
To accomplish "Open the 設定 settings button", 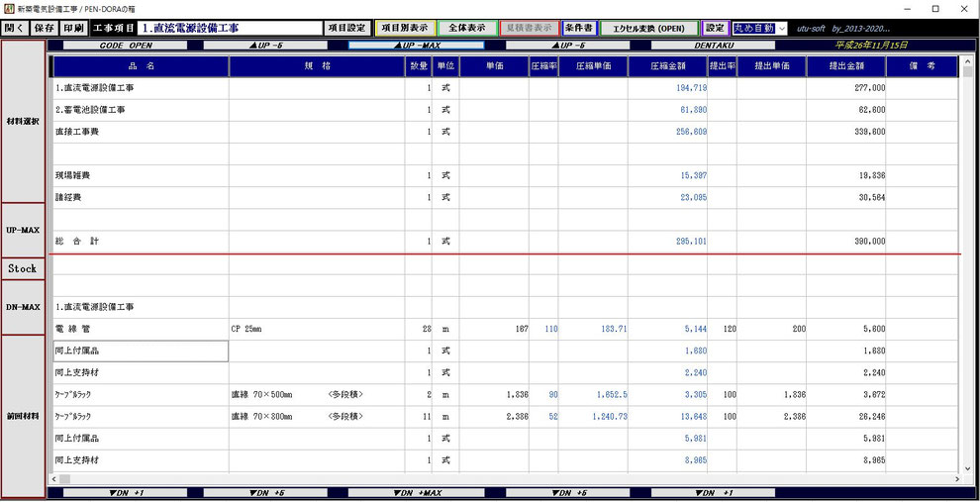I will (715, 28).
